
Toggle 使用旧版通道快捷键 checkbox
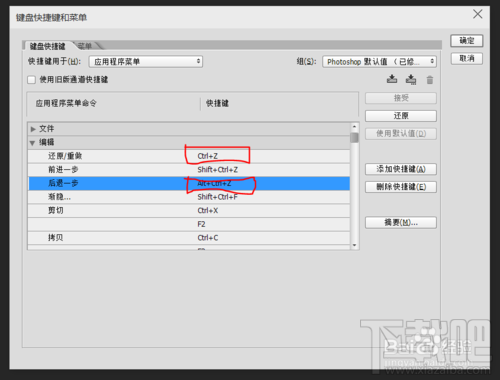tap(31, 80)
